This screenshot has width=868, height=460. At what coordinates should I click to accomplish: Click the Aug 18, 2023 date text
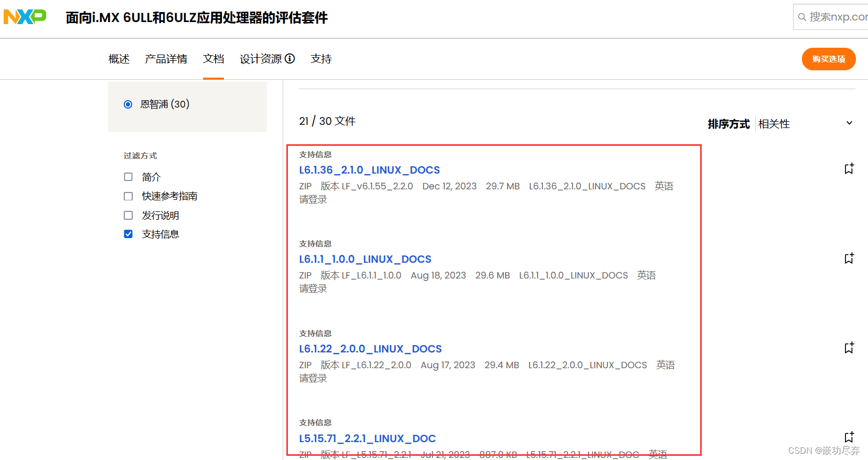click(438, 275)
